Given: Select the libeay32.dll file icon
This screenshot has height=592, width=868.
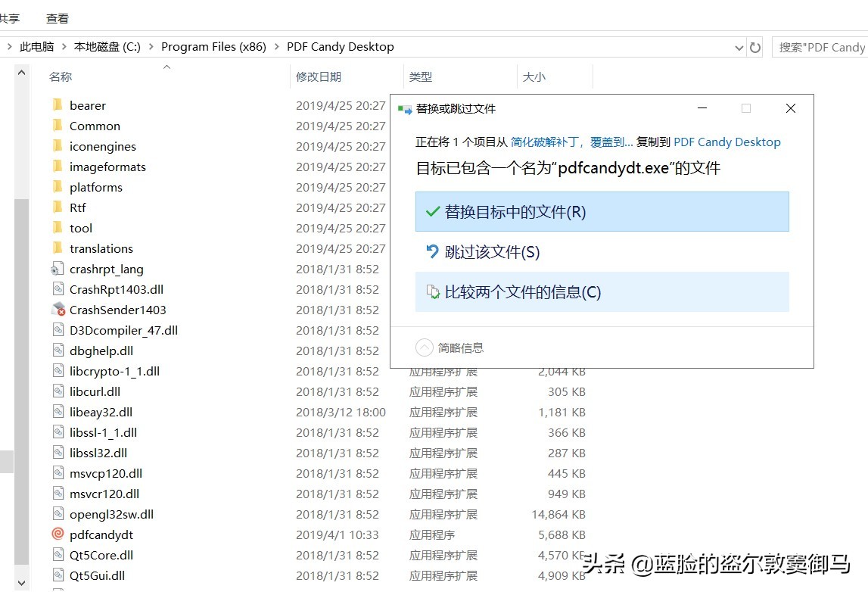Looking at the screenshot, I should tap(58, 412).
